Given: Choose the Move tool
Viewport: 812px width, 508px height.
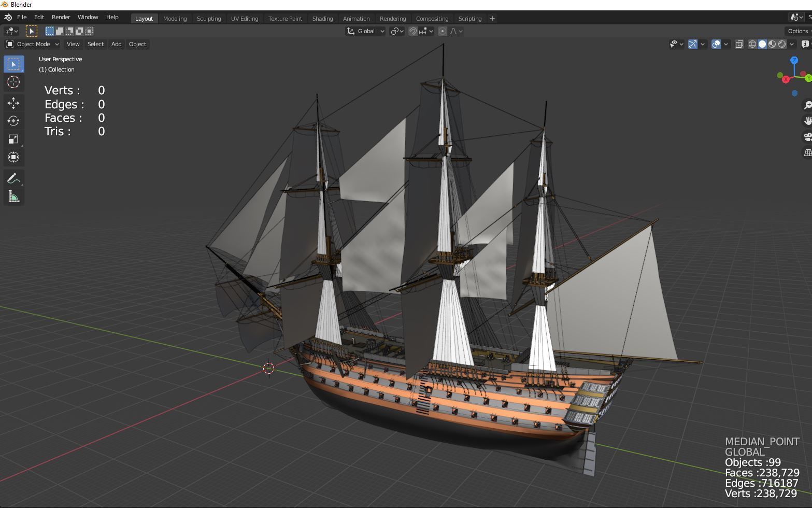Looking at the screenshot, I should [x=13, y=103].
